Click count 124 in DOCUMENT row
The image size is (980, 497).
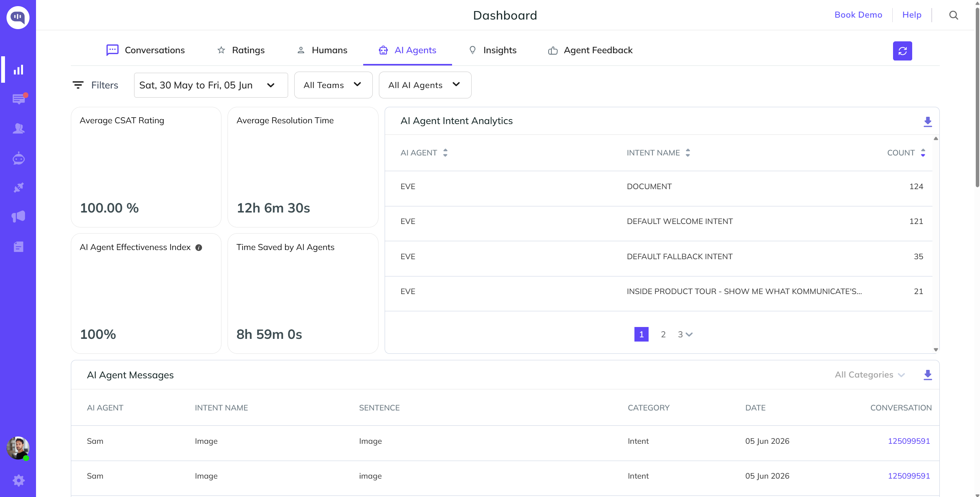[x=916, y=186]
